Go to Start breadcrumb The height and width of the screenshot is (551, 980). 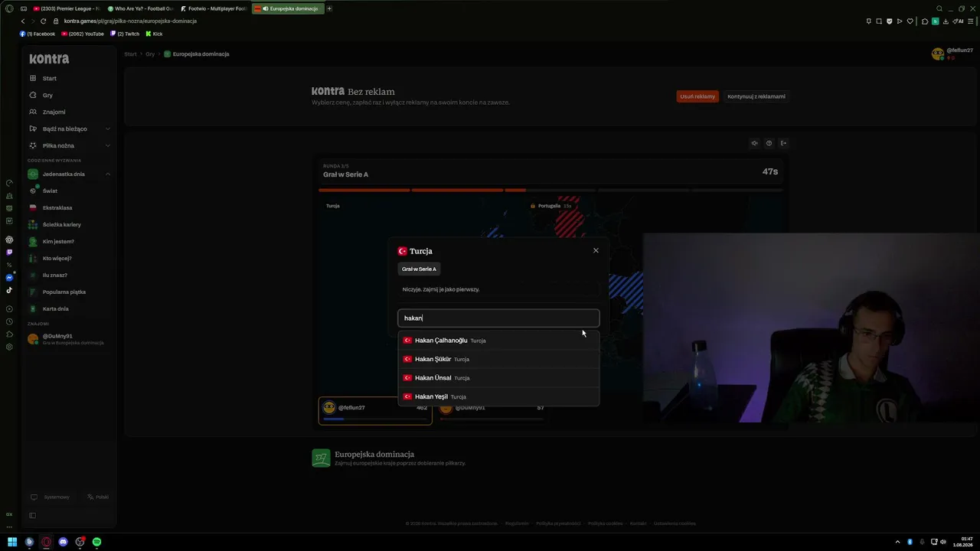(131, 54)
